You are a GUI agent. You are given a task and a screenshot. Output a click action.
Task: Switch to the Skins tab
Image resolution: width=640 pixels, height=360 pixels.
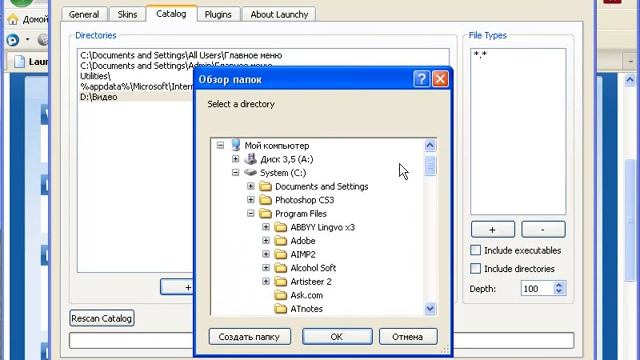(x=127, y=14)
